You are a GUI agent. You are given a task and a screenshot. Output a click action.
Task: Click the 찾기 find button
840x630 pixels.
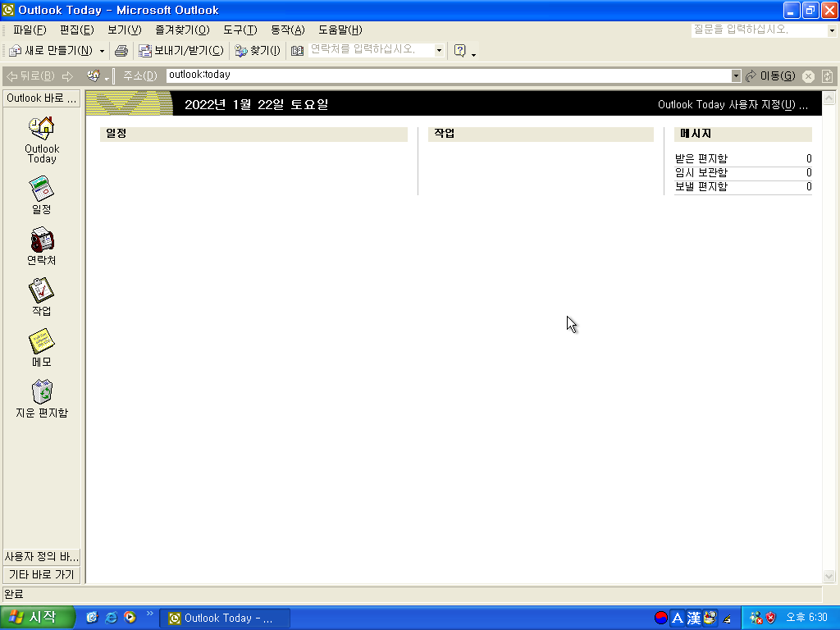point(258,50)
